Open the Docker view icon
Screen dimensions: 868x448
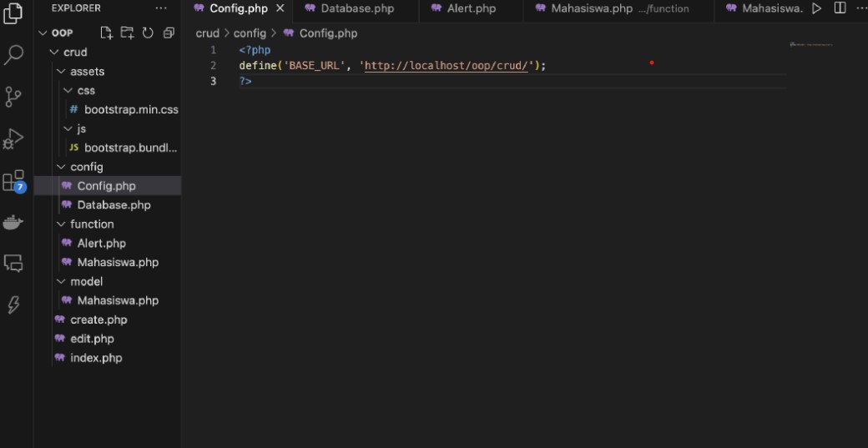(x=13, y=222)
